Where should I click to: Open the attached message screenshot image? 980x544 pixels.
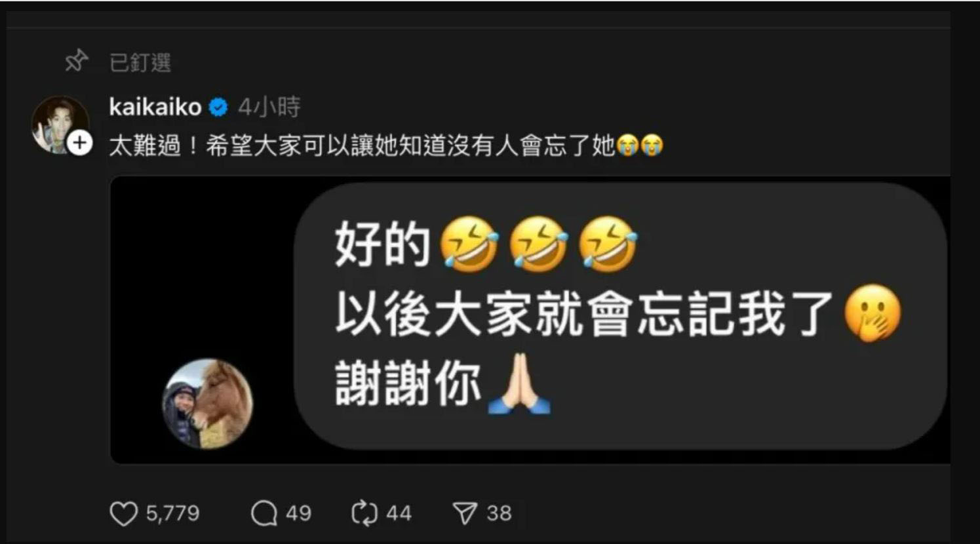pyautogui.click(x=530, y=320)
